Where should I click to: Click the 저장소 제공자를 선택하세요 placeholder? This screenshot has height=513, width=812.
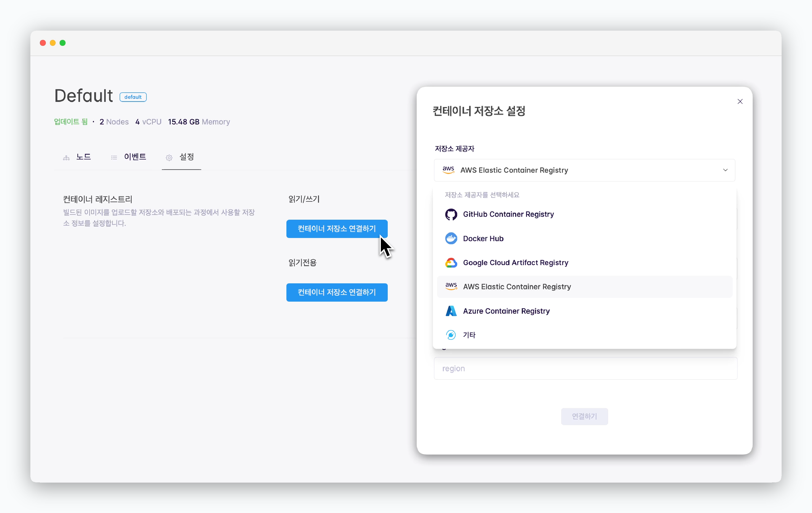(x=482, y=195)
